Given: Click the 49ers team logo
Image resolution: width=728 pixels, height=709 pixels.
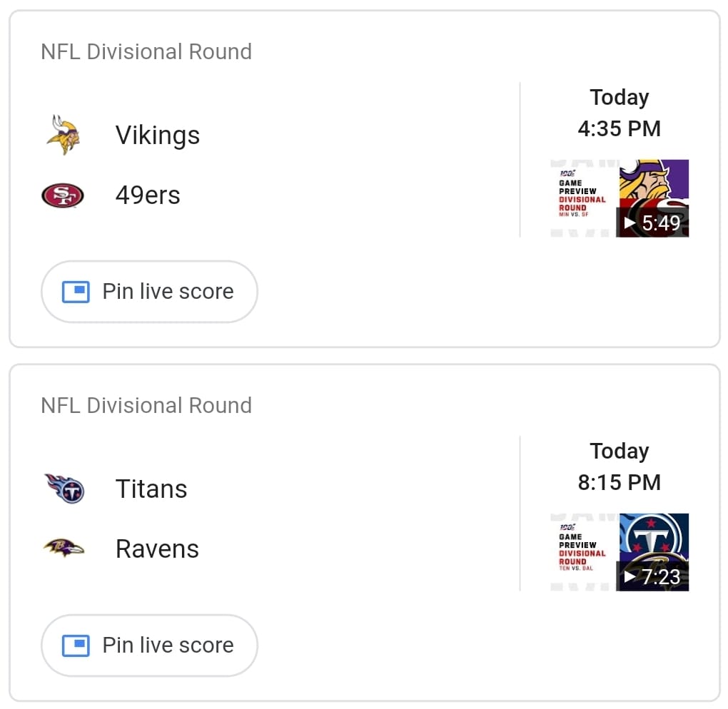Looking at the screenshot, I should point(63,195).
